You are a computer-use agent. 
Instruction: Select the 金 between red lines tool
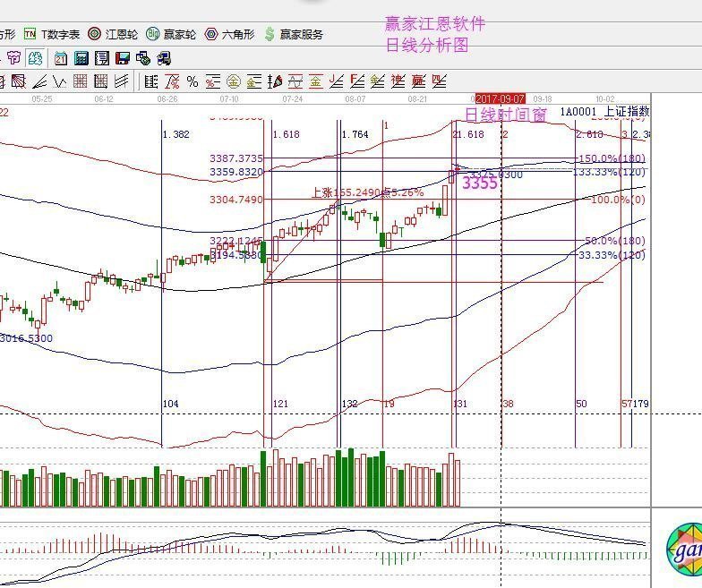316,81
